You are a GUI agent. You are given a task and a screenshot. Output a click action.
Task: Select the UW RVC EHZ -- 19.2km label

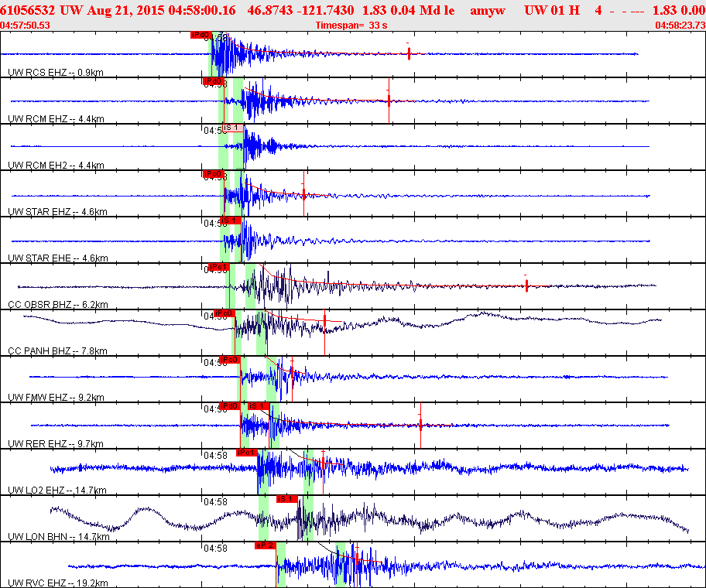tap(58, 583)
